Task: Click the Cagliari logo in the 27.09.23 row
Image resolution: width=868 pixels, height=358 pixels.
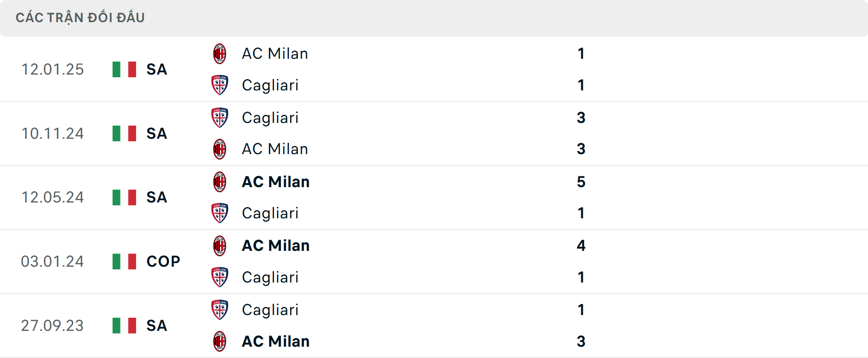Action: pos(220,310)
